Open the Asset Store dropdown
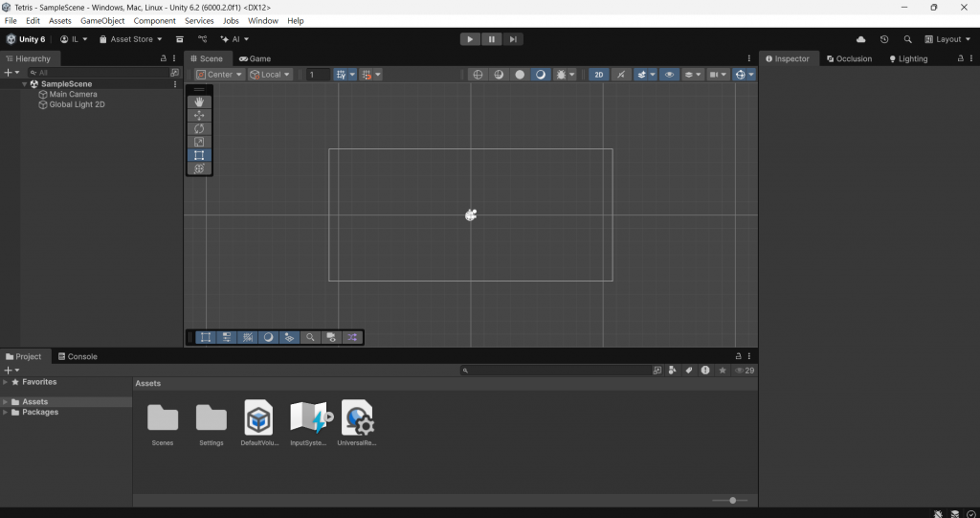This screenshot has width=980, height=518. coord(130,39)
